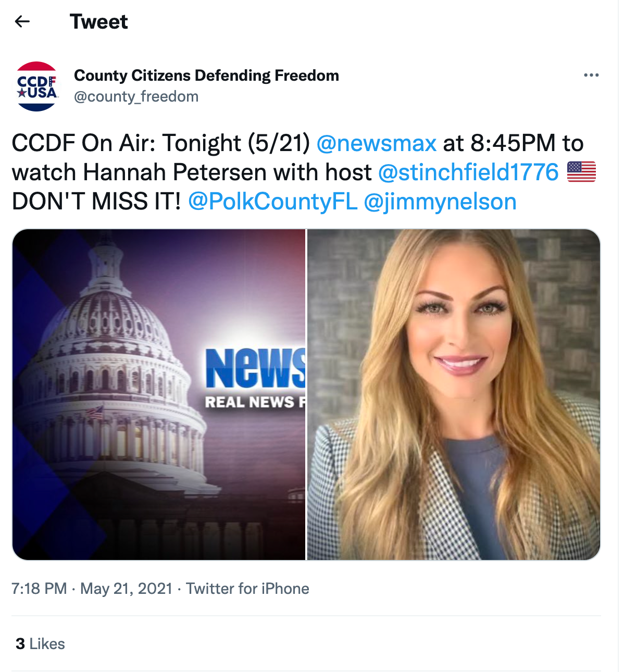The width and height of the screenshot is (624, 672).
Task: Open the @PolkCountyFL mention
Action: [x=273, y=202]
